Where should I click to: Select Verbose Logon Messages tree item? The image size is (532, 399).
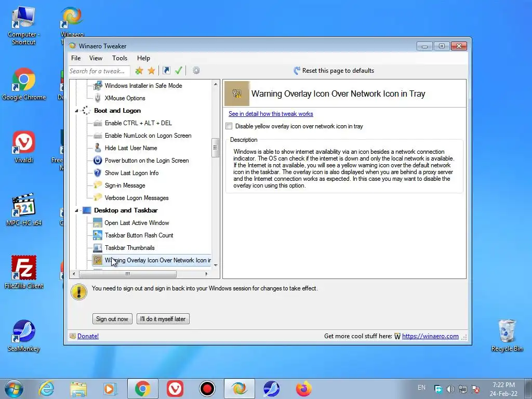[x=137, y=198]
